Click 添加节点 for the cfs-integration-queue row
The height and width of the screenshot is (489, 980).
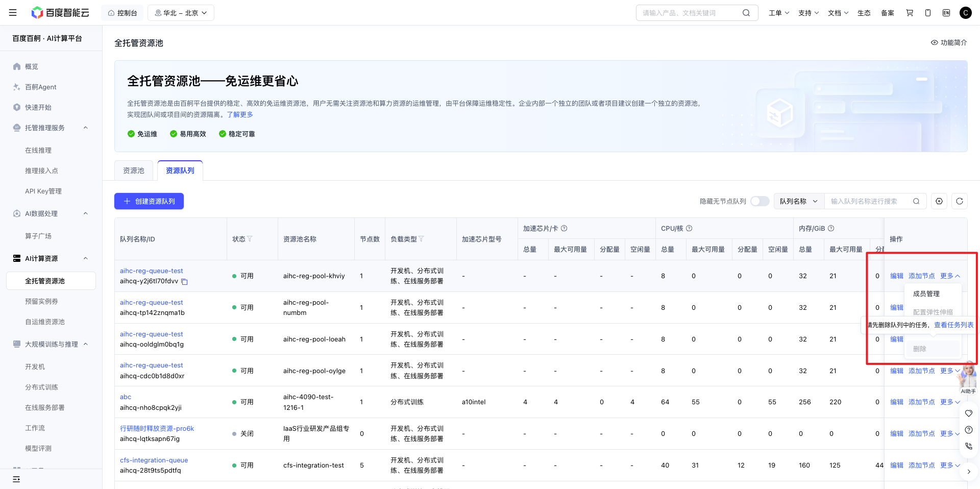point(922,465)
